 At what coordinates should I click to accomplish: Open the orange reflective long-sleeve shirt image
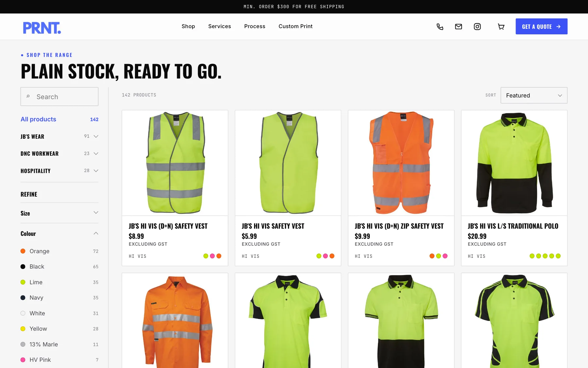[175, 321]
